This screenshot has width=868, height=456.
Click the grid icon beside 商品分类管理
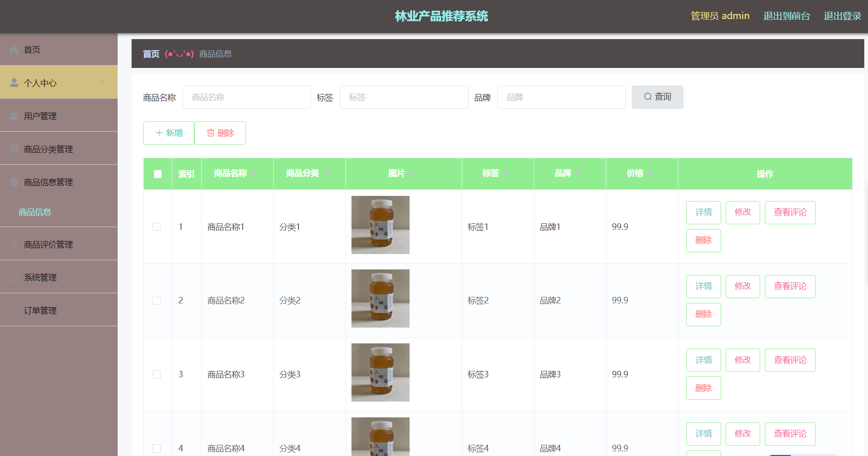pyautogui.click(x=14, y=149)
